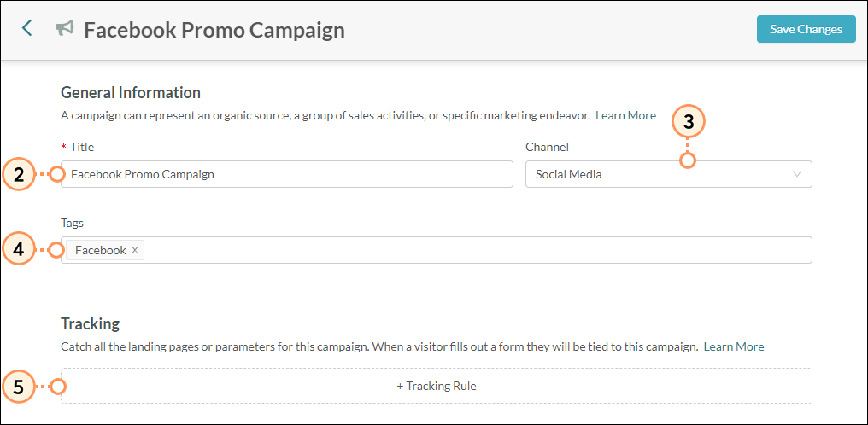Click the General Information section heading
Viewport: 868px width, 425px height.
point(131,92)
